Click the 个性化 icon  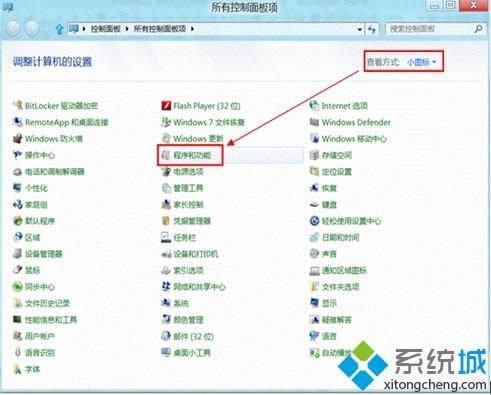18,188
